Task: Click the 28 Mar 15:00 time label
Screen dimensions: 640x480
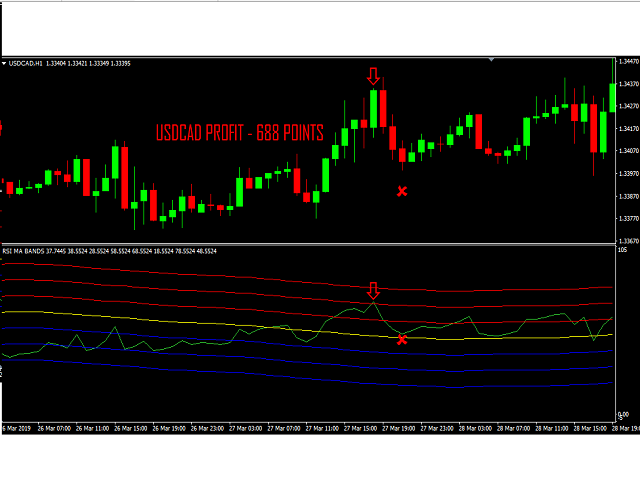Action: [x=590, y=429]
